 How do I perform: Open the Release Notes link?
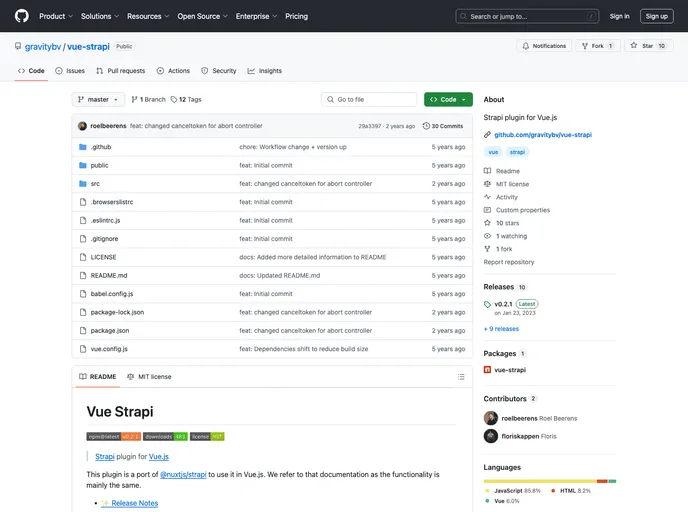pos(134,503)
